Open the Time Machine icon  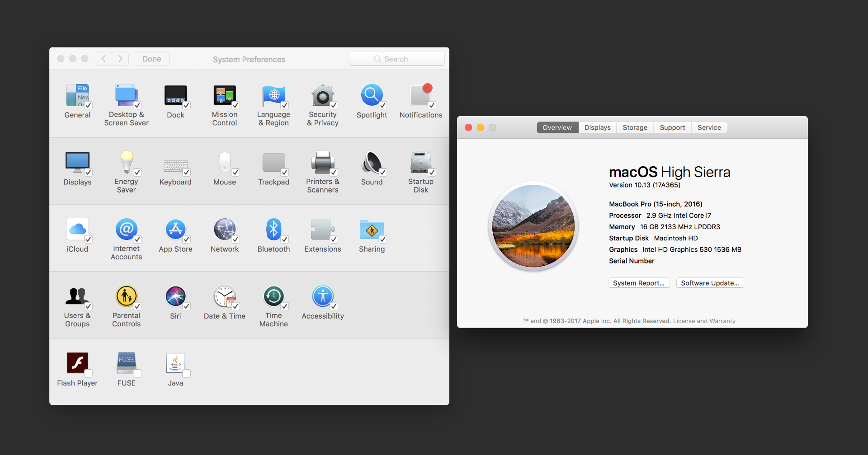pos(274,296)
